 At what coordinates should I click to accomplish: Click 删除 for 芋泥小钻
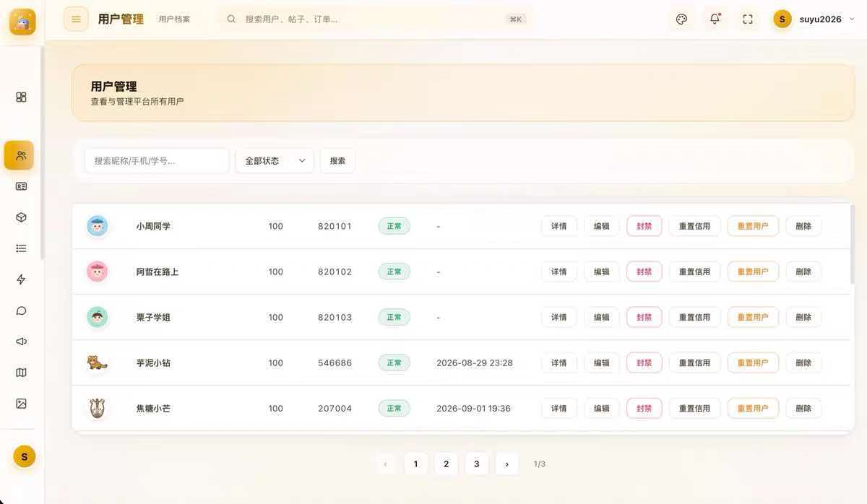point(803,362)
